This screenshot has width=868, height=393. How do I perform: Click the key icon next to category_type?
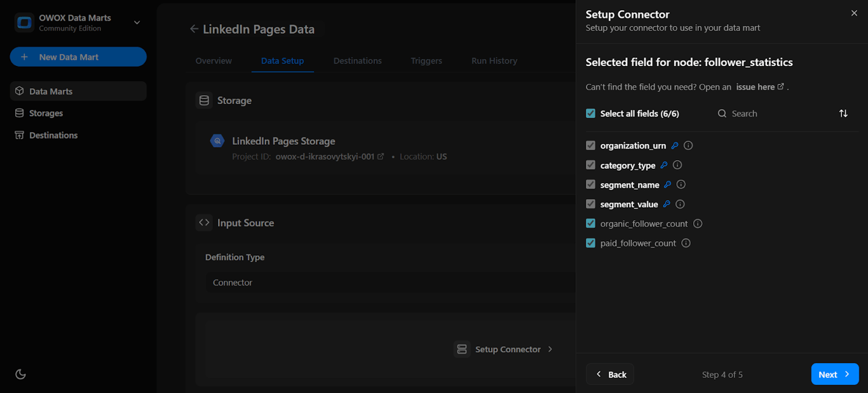click(664, 165)
